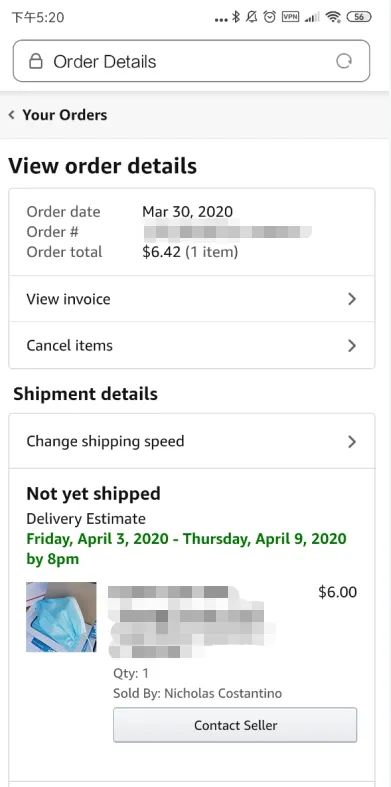Tap the VPN status indicator

[x=290, y=17]
